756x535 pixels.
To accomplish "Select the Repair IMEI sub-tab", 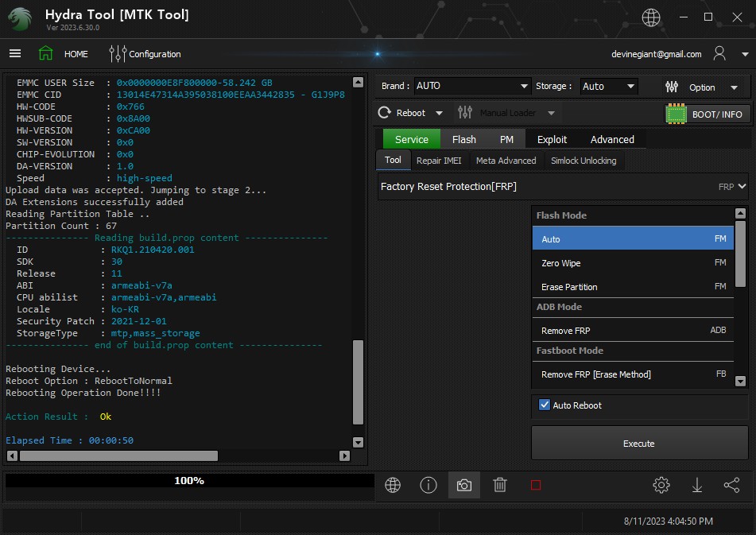I will click(x=439, y=161).
